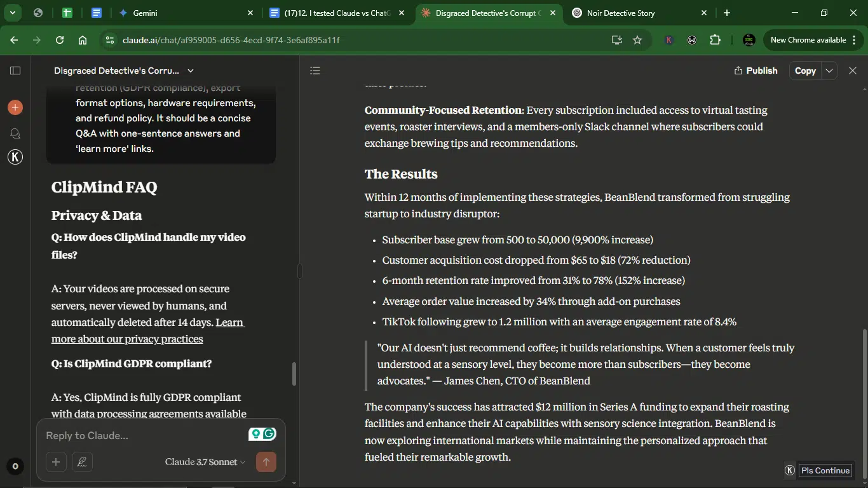Image resolution: width=868 pixels, height=488 pixels.
Task: Click the Customer acquisition cost bullet
Action: [536, 260]
